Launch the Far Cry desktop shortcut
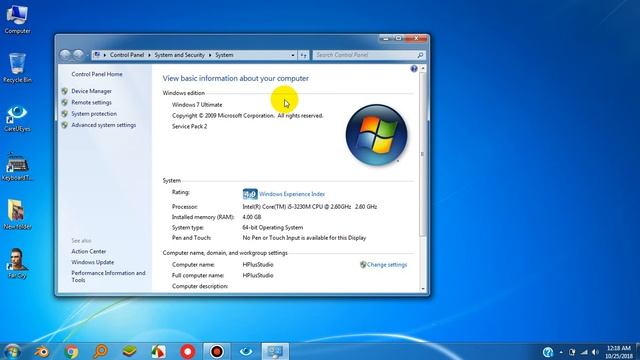640x360 pixels. pos(17,264)
